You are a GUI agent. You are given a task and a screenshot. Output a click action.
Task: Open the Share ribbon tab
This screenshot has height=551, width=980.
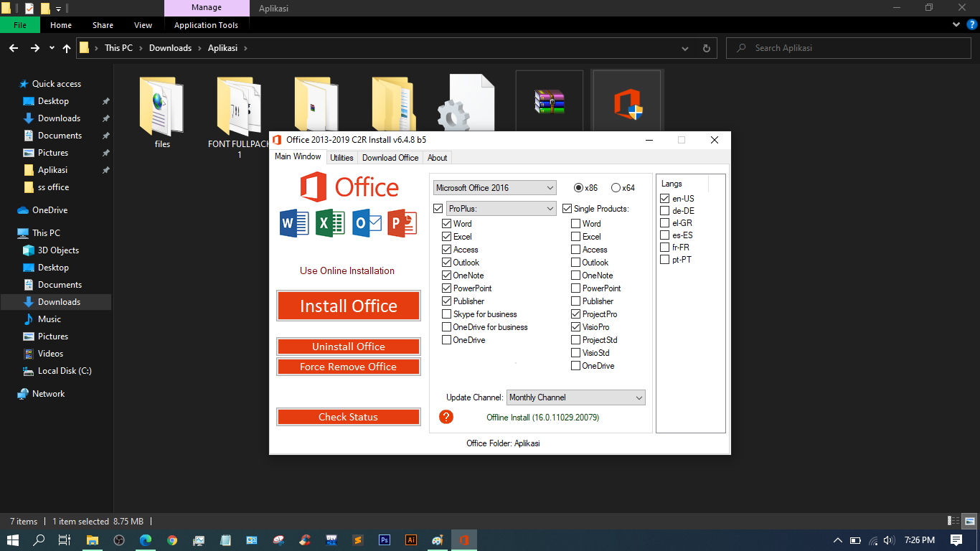(103, 25)
